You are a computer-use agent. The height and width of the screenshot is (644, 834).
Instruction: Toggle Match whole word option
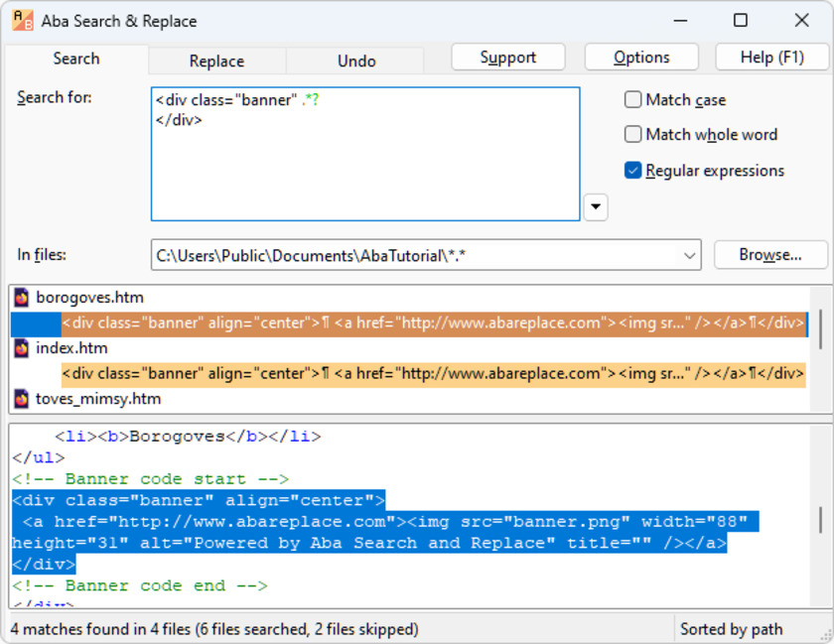[x=632, y=135]
